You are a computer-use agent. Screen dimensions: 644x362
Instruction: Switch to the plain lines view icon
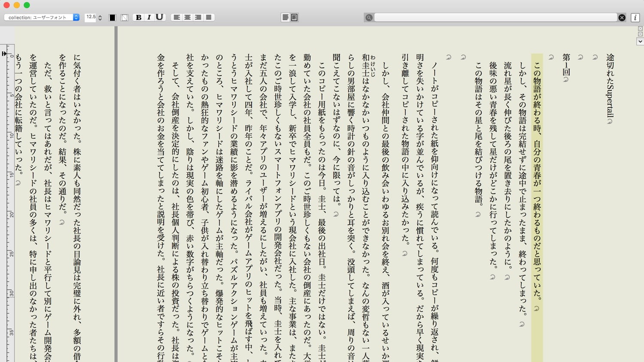coord(285,17)
